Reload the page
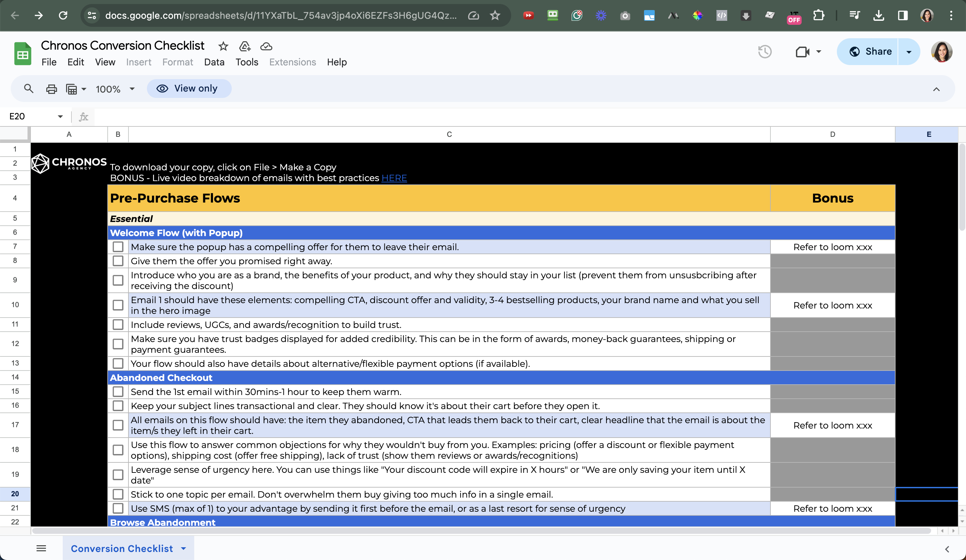966x560 pixels. [63, 15]
